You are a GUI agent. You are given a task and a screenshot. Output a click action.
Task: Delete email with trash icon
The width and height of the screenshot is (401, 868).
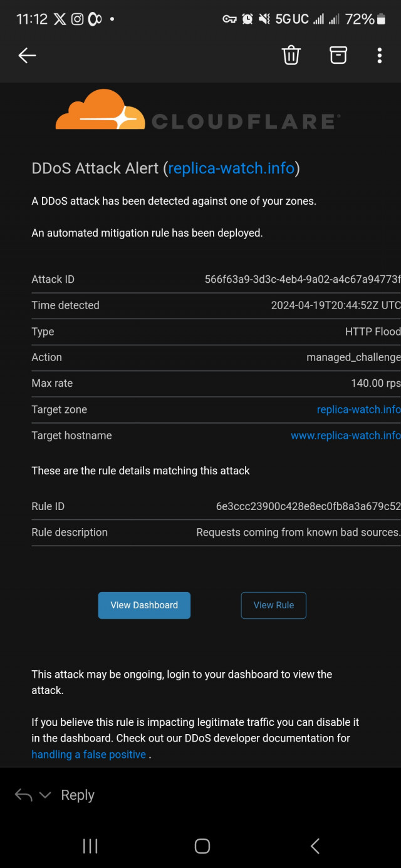click(x=291, y=56)
